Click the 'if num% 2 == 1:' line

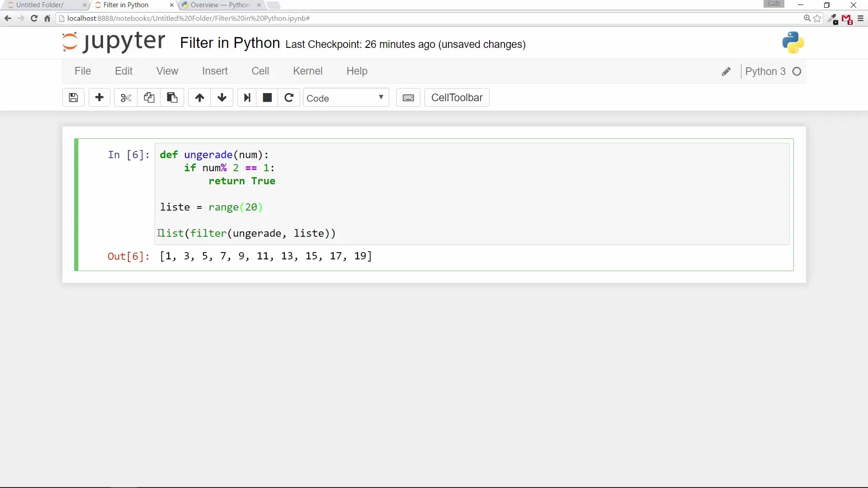pos(229,168)
